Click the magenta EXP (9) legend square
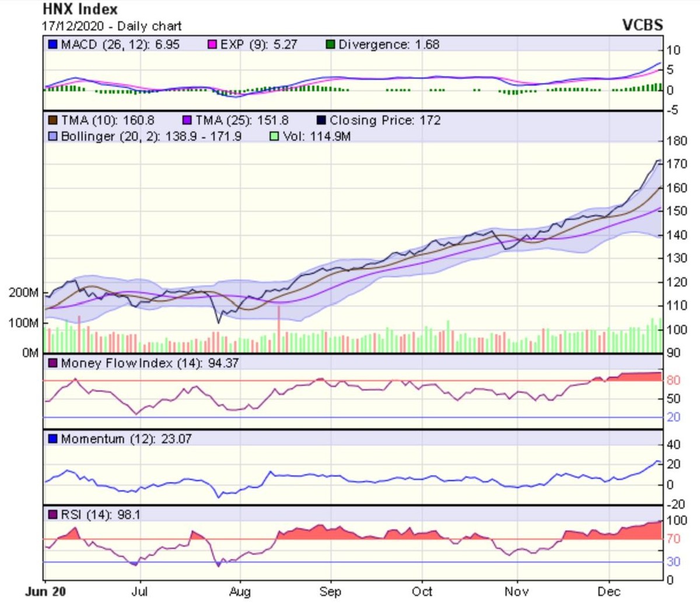 [213, 44]
